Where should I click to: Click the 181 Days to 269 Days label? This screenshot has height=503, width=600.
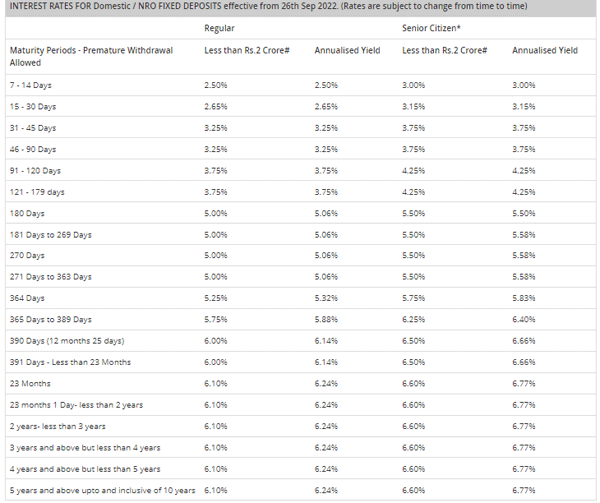click(50, 234)
